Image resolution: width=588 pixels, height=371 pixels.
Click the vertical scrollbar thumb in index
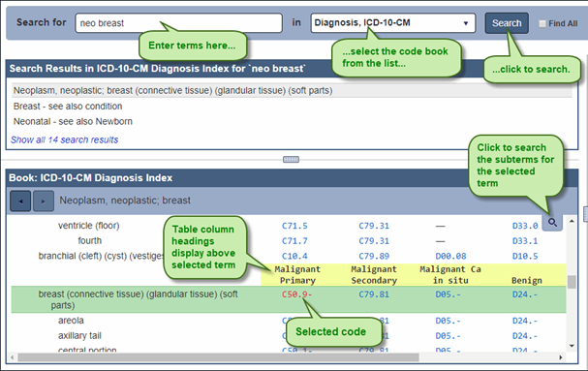(572, 282)
